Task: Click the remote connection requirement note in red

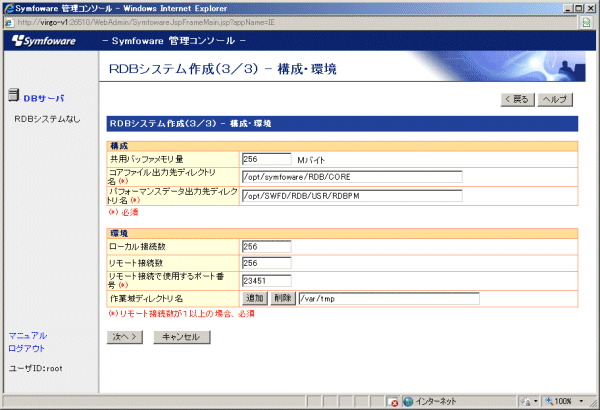Action: [181, 314]
